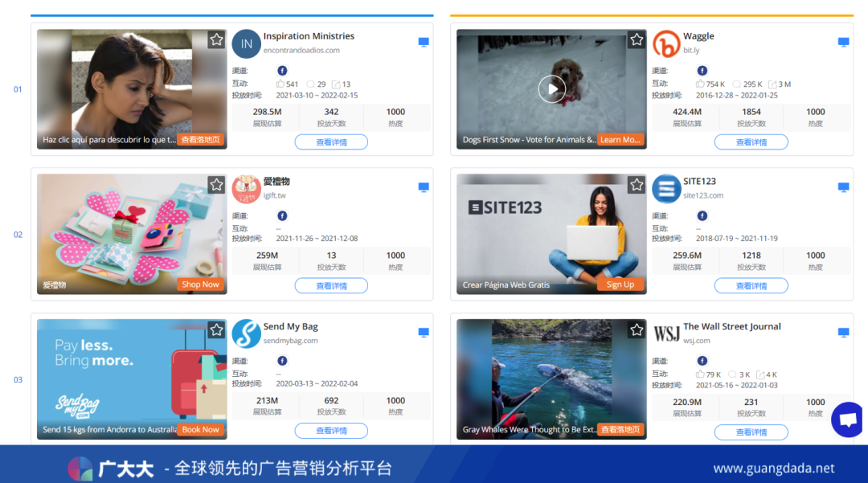This screenshot has height=483, width=868.
Task: Star the SITE123 ad thumbnail
Action: [x=637, y=185]
